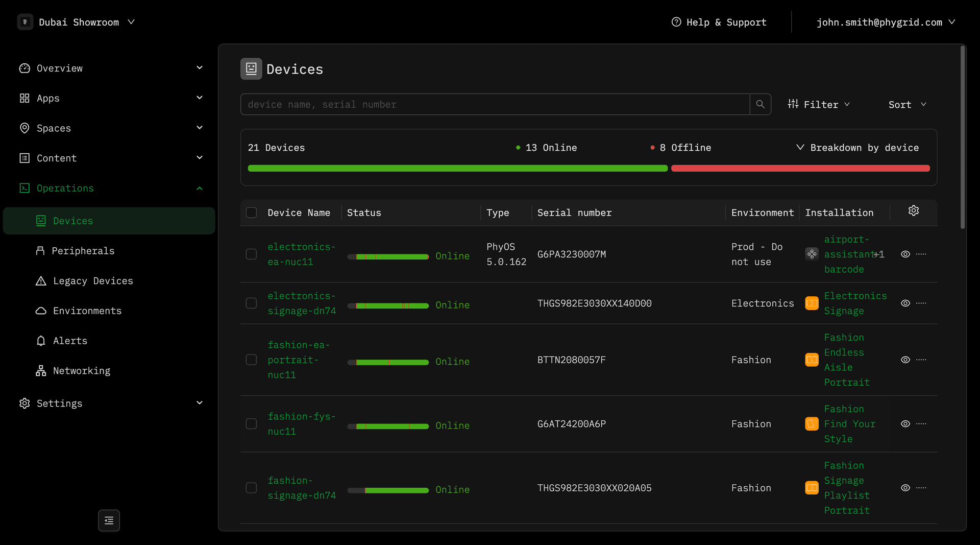This screenshot has width=980, height=545.
Task: Toggle the select-all devices checkbox
Action: coord(251,212)
